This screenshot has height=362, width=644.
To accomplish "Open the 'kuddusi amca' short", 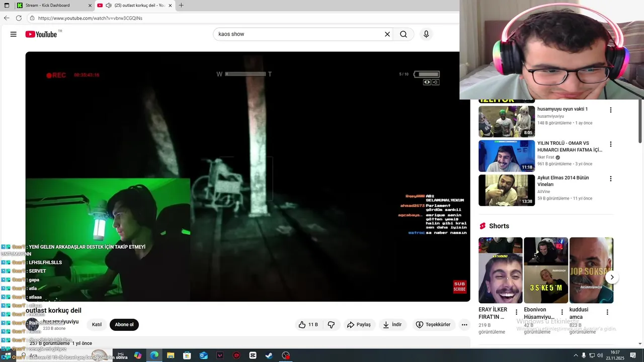I will [591, 270].
